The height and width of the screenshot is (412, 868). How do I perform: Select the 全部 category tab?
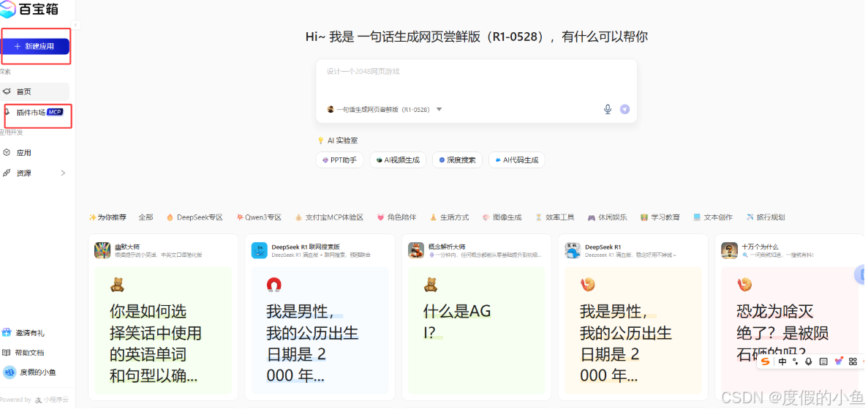(146, 217)
